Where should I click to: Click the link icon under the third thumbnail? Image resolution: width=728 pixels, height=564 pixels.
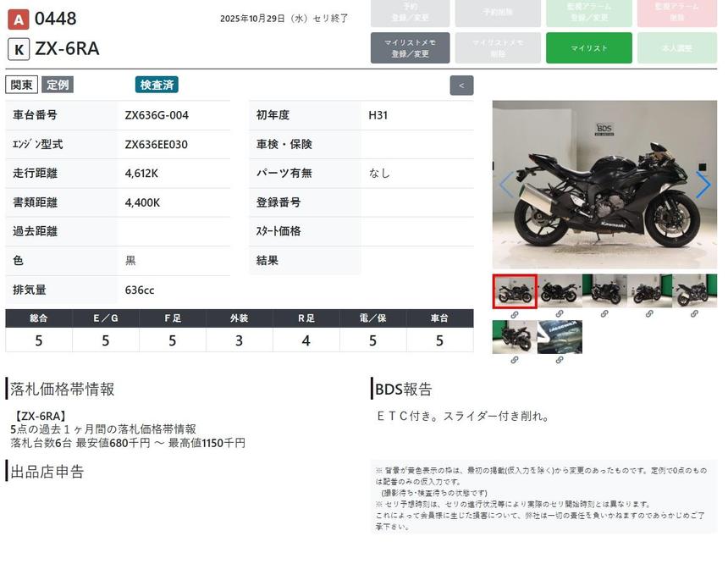tap(604, 314)
